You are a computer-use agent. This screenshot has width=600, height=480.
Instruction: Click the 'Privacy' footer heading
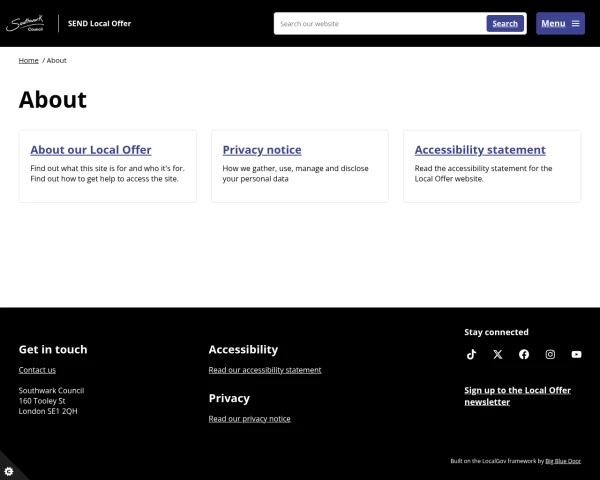229,398
